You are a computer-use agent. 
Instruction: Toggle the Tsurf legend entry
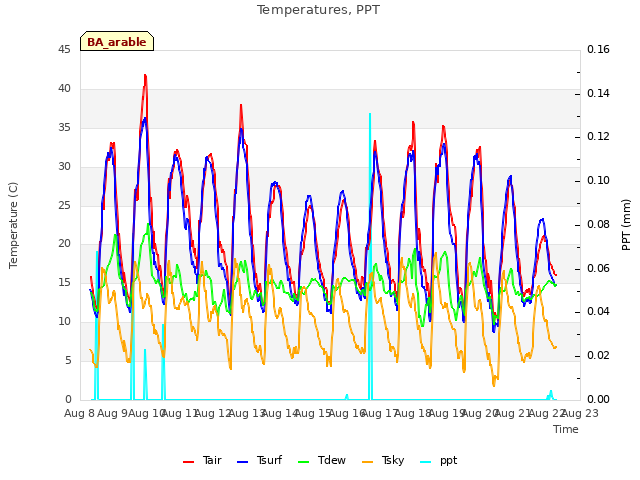[259, 461]
